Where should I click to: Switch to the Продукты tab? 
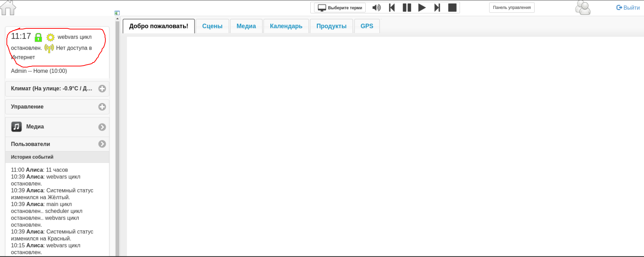(x=332, y=26)
